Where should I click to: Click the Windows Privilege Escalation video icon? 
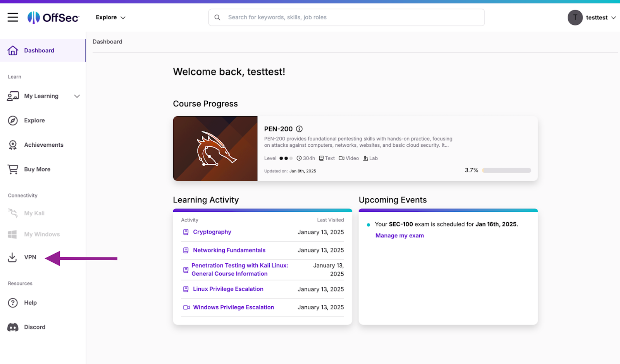186,307
